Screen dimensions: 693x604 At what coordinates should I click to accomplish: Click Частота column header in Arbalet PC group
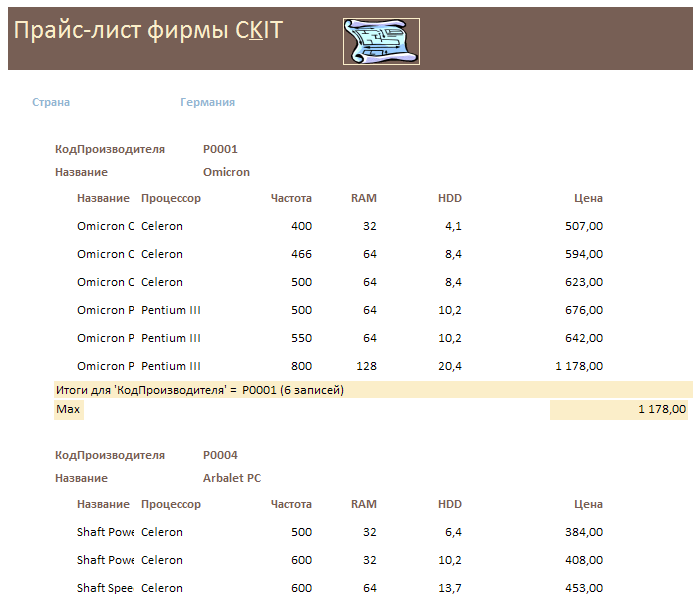(291, 504)
